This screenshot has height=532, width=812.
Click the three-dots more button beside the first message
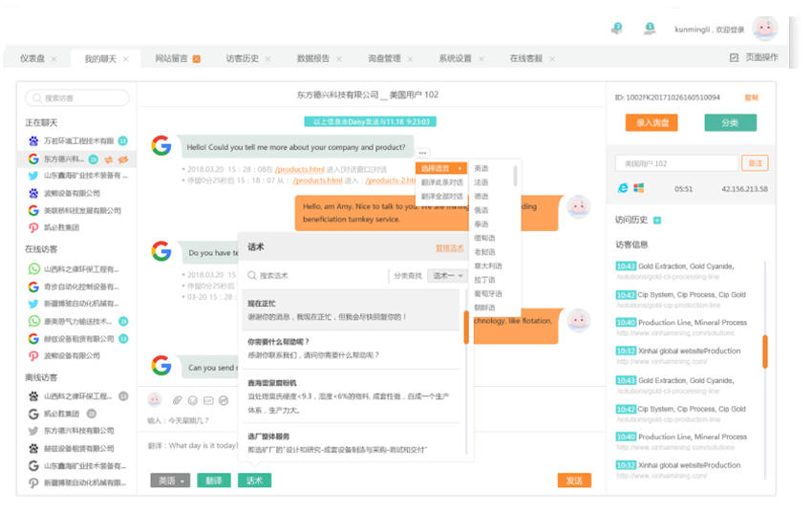[422, 153]
